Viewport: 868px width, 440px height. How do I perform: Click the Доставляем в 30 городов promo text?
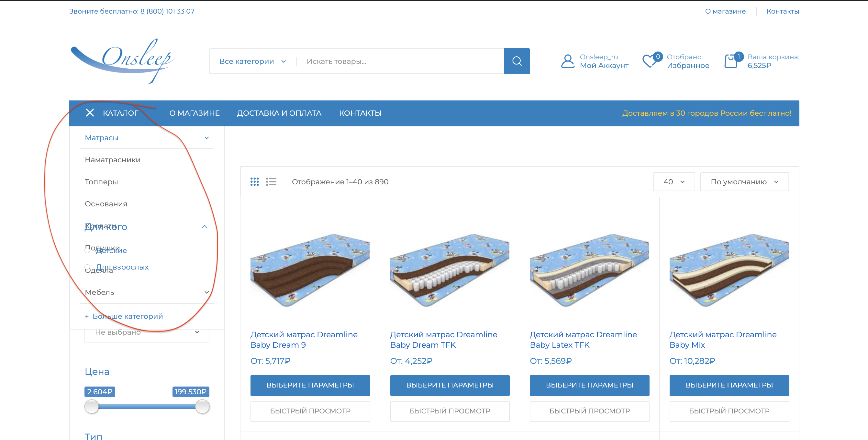click(707, 113)
